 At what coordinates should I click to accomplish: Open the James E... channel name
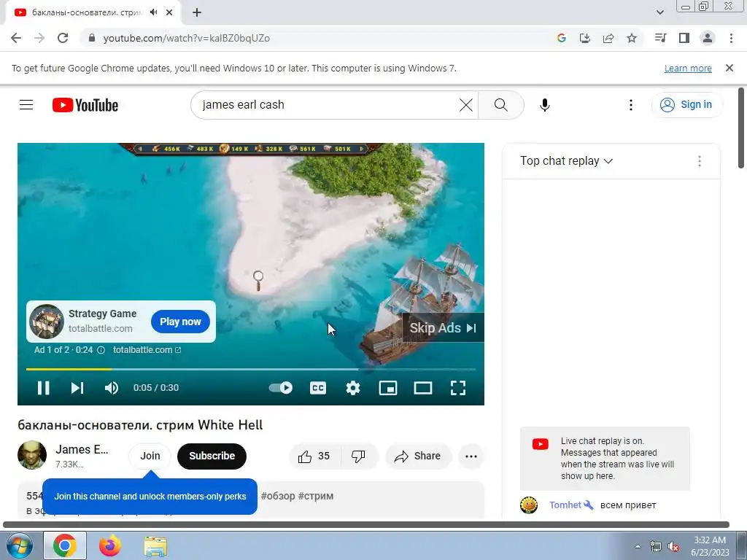82,449
